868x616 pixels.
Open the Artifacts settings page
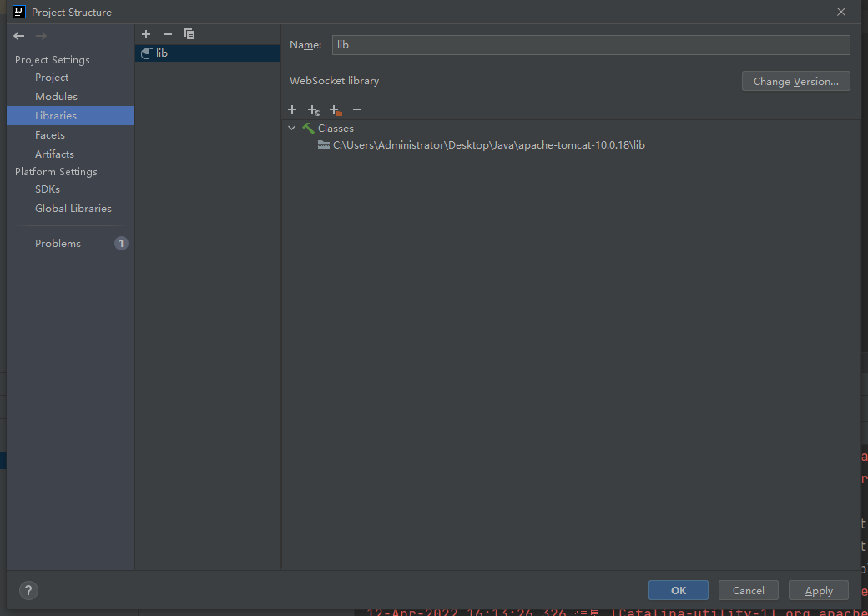pos(54,154)
